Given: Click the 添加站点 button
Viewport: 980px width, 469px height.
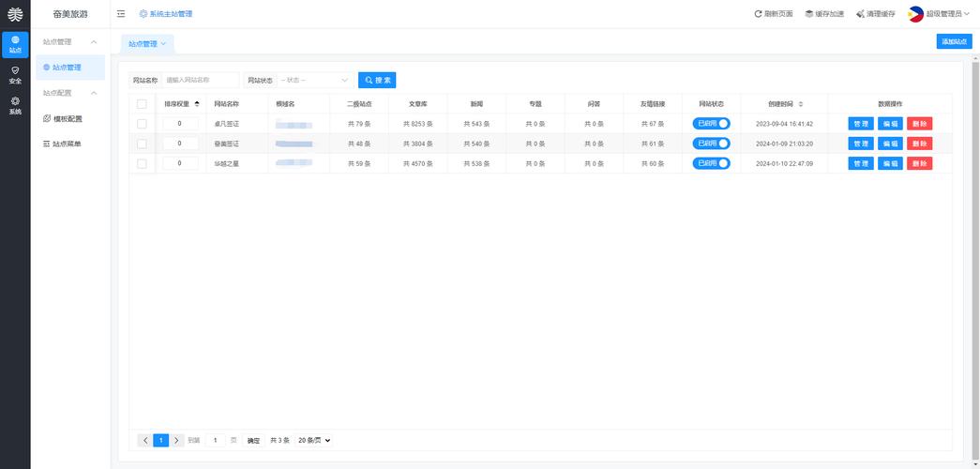Looking at the screenshot, I should (x=954, y=41).
